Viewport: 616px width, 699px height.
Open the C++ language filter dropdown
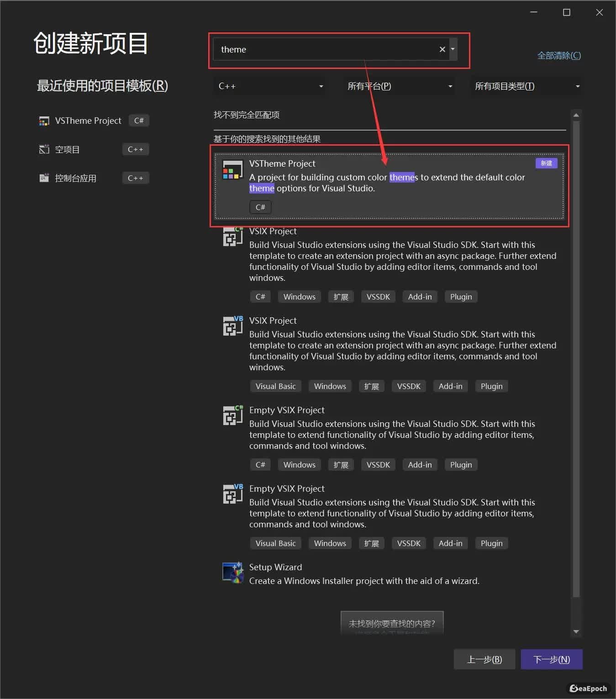[x=269, y=86]
